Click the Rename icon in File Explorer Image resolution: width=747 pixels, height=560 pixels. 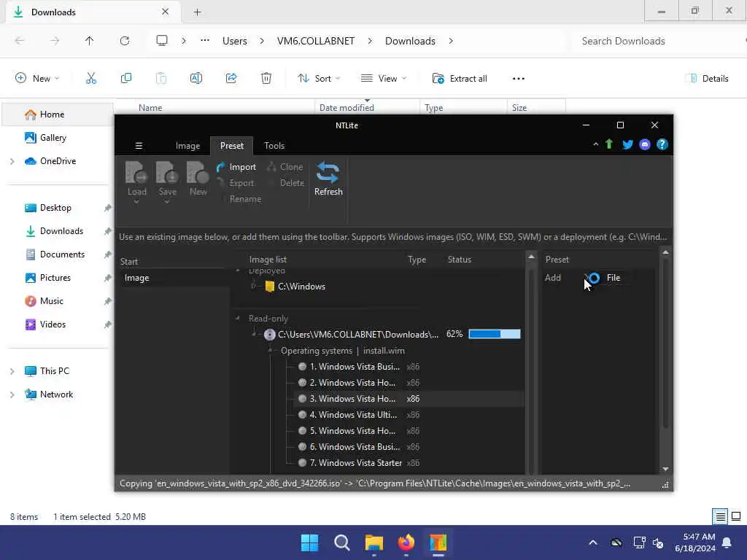196,79
